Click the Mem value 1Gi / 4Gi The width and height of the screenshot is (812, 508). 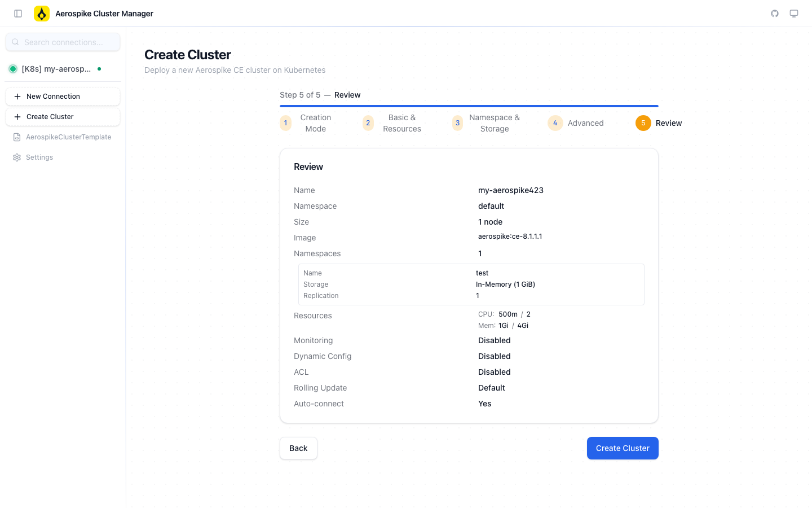(x=514, y=326)
